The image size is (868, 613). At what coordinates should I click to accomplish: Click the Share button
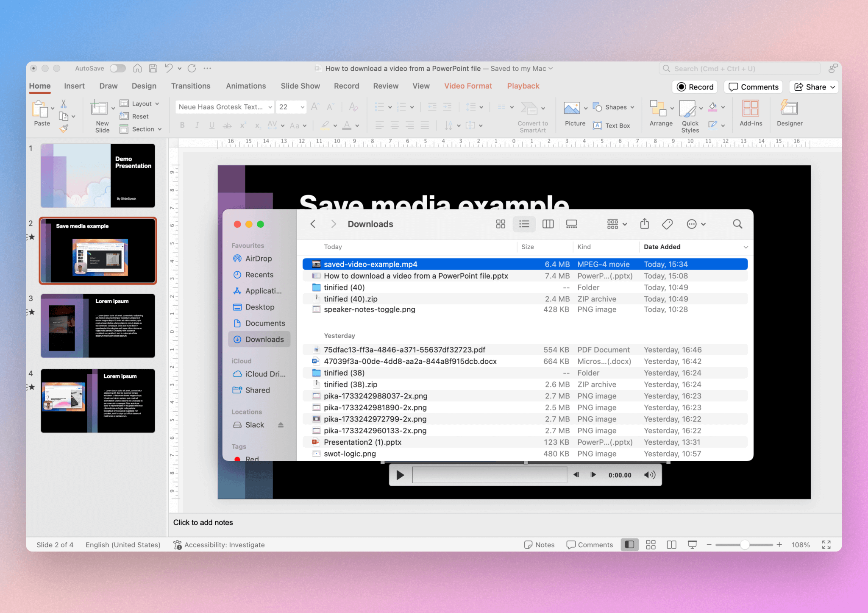[812, 86]
